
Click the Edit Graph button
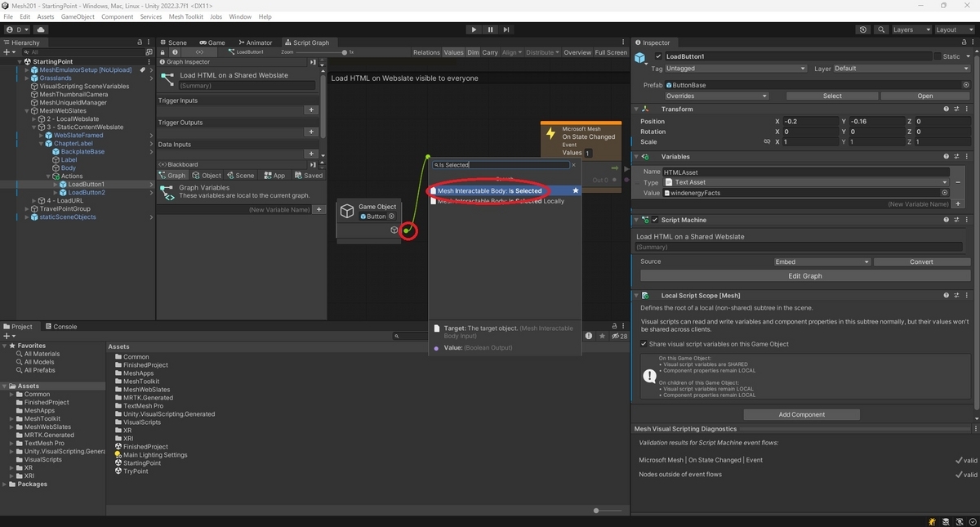pyautogui.click(x=804, y=275)
